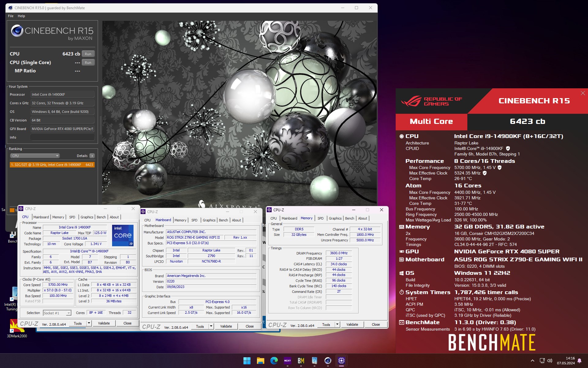
Task: Switch to CPU tab in right CPU-Z
Action: tap(273, 218)
